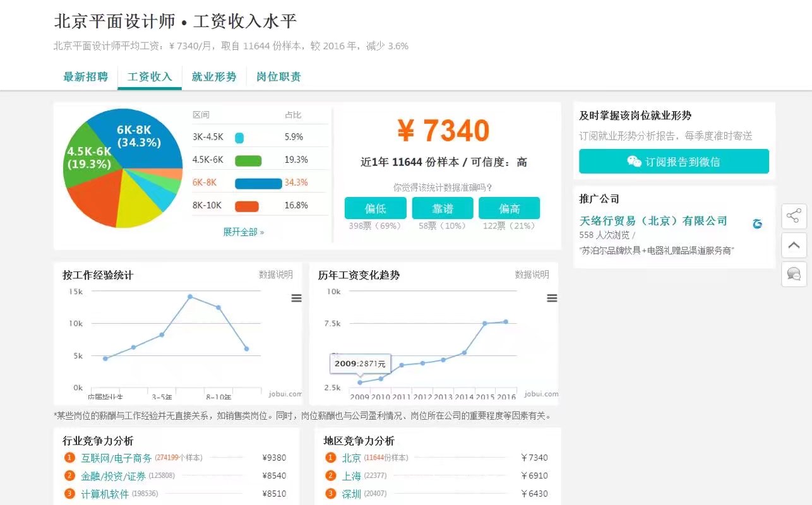Open the 北京 region link
812x505 pixels.
[352, 458]
